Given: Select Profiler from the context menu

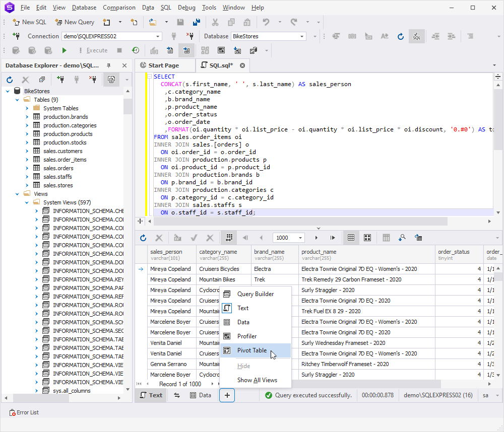Looking at the screenshot, I should (x=246, y=336).
